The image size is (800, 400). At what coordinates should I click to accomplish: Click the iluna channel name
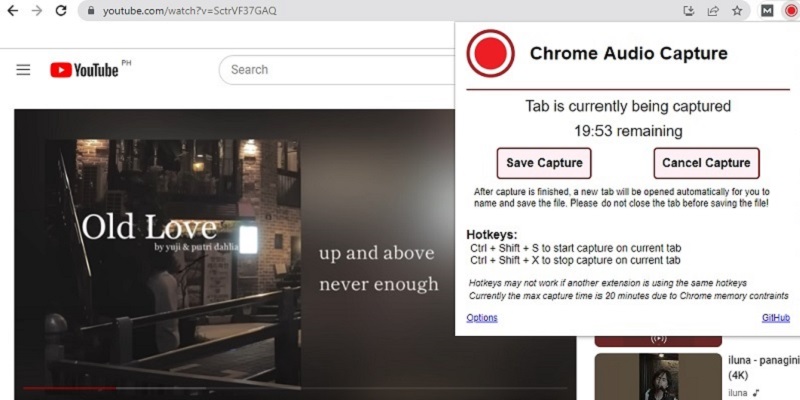pyautogui.click(x=737, y=393)
